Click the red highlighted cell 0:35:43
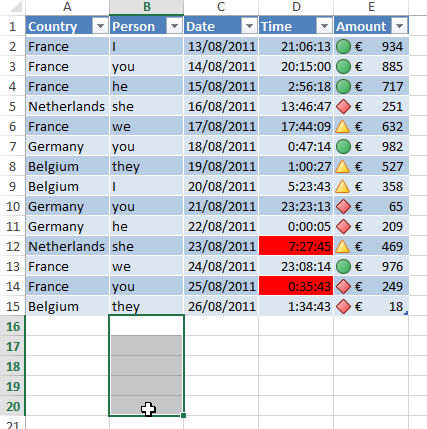The height and width of the screenshot is (429, 427). click(x=296, y=286)
